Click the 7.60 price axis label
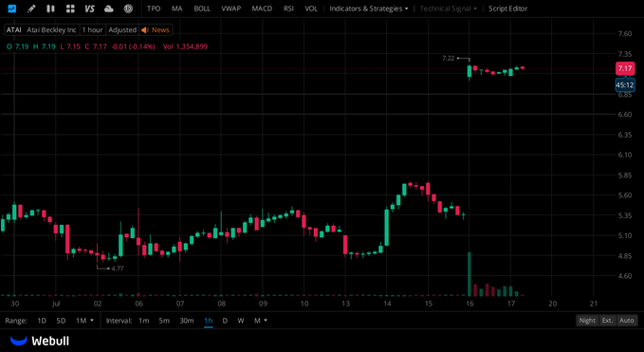This screenshot has width=644, height=352. [625, 33]
